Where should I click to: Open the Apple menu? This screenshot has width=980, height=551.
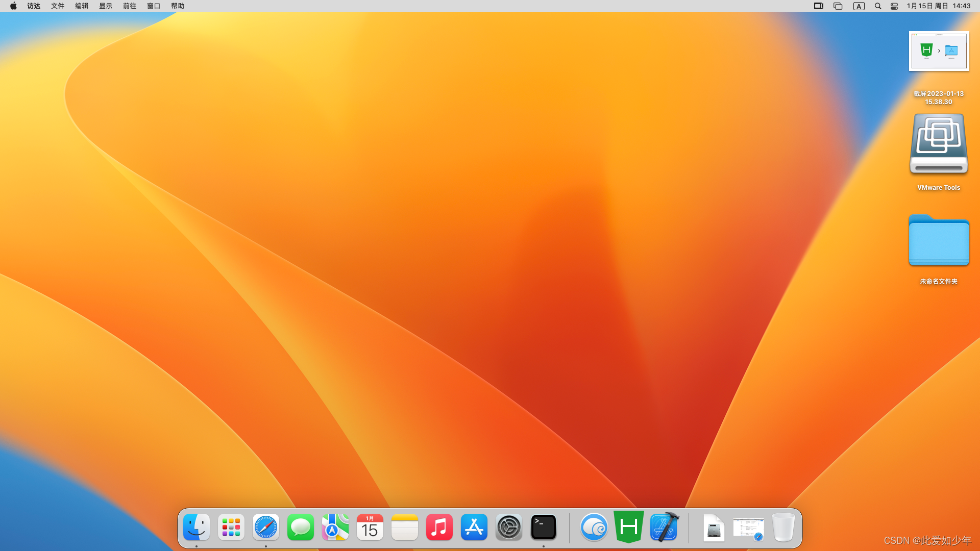point(13,6)
